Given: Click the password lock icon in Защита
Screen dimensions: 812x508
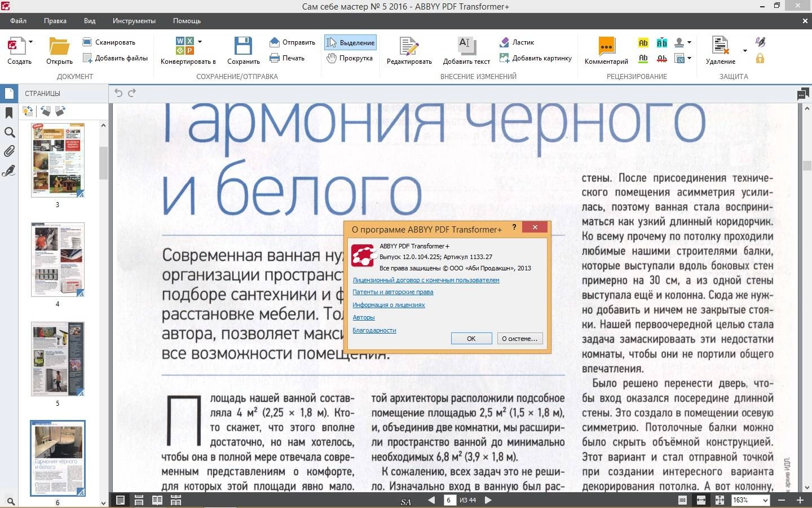Looking at the screenshot, I should pyautogui.click(x=760, y=58).
